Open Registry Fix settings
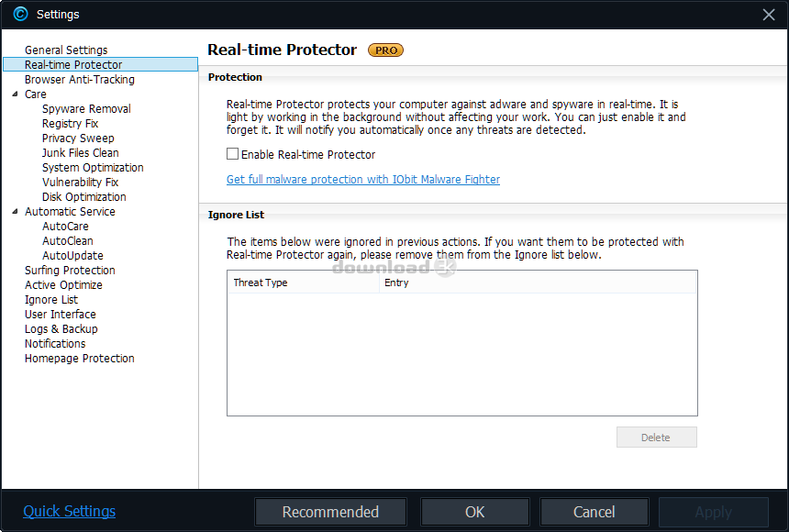Screen dimensions: 789x532 click(x=70, y=123)
